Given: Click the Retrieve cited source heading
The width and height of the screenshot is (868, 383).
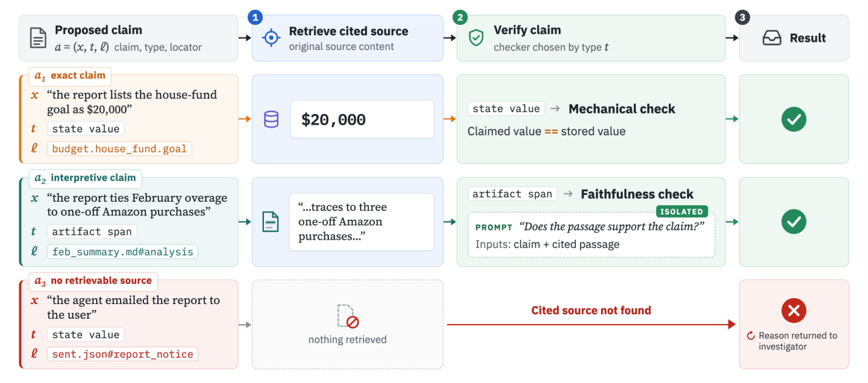Looking at the screenshot, I should click(x=349, y=32).
